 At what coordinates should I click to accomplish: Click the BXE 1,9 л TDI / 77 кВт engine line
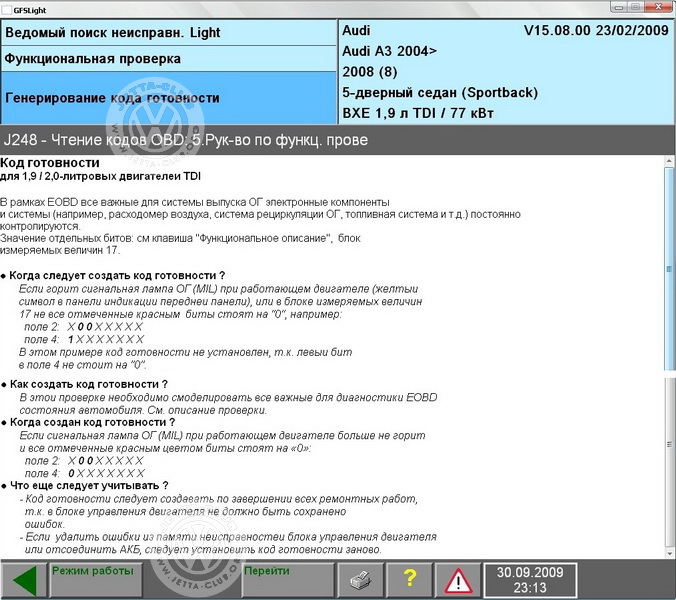418,113
